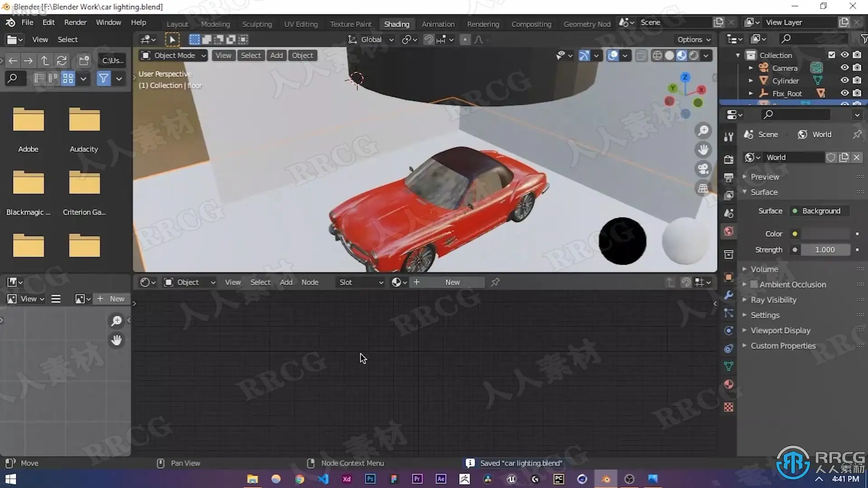Toggle the Collection exclude checkbox
Image resolution: width=868 pixels, height=488 pixels.
(x=831, y=55)
